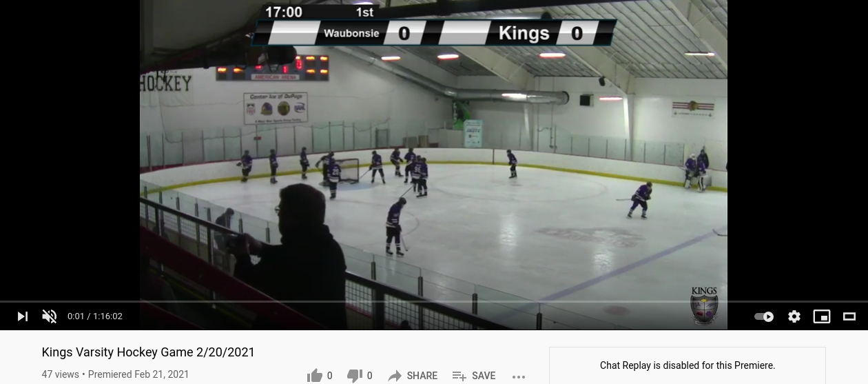Skip to the next video
The height and width of the screenshot is (384, 868).
[x=23, y=316]
